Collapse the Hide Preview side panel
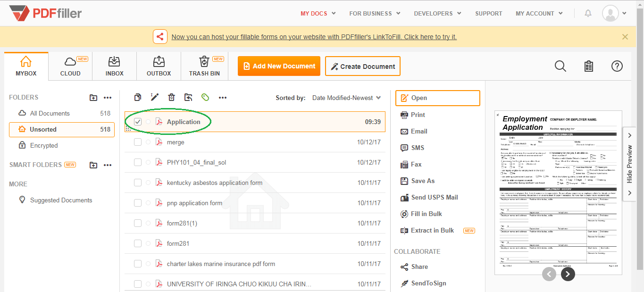The width and height of the screenshot is (644, 292). click(x=629, y=164)
